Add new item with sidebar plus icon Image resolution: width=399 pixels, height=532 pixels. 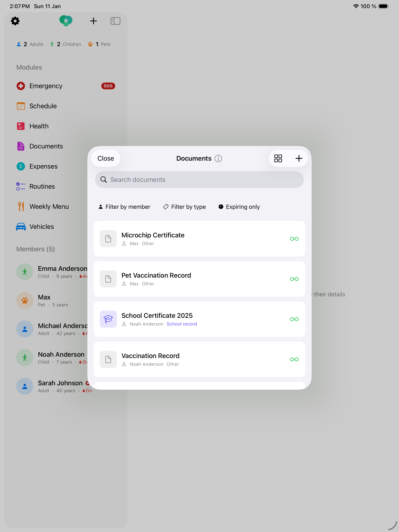click(93, 21)
